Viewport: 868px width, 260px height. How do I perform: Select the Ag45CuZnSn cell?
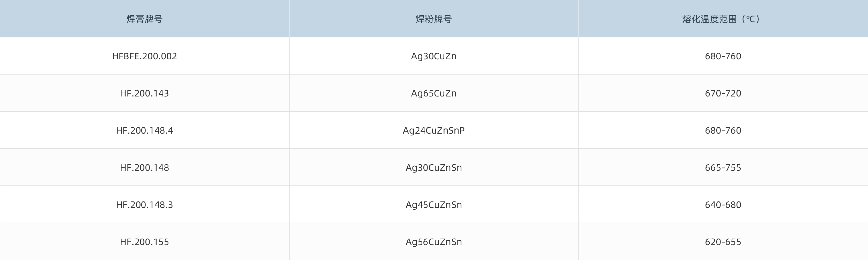point(434,205)
